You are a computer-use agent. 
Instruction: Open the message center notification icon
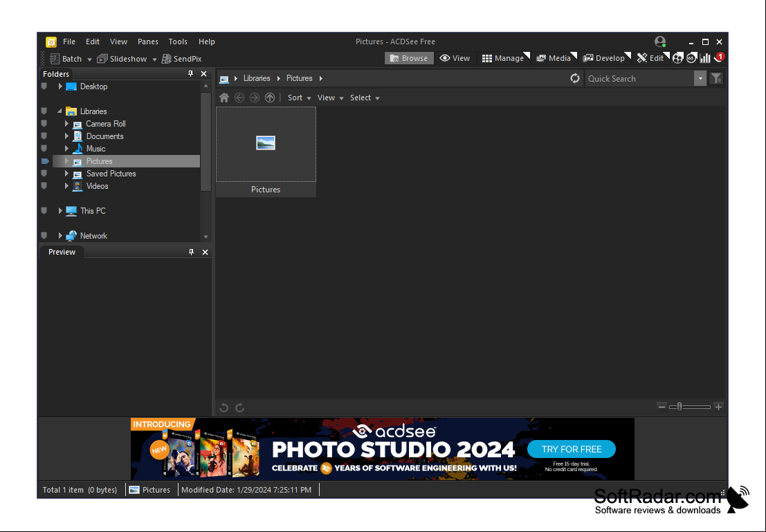(719, 57)
